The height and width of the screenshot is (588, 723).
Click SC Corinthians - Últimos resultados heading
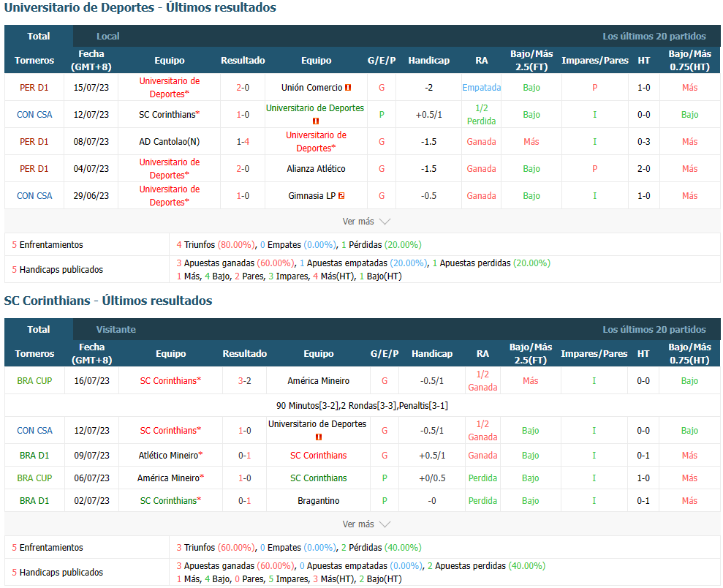click(108, 301)
